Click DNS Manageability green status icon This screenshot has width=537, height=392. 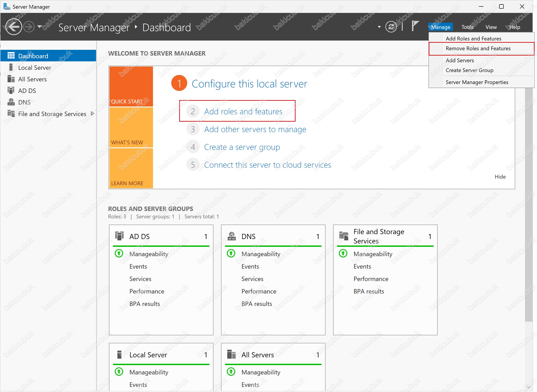(231, 253)
